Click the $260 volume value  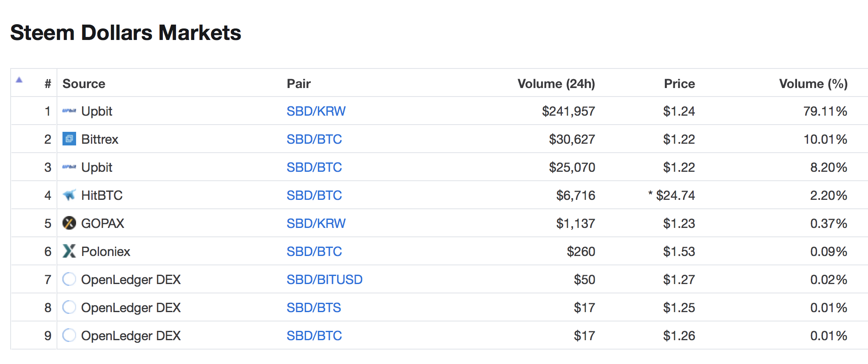tap(581, 251)
